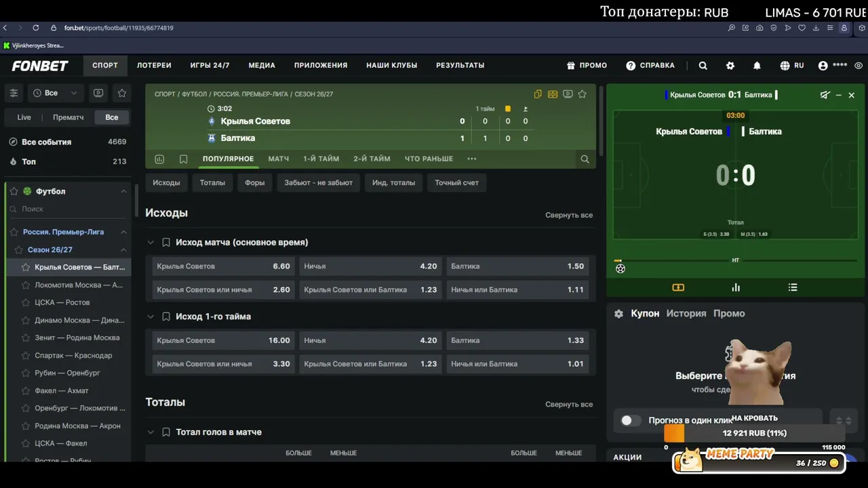The image size is (868, 488).
Task: Bet on Балтика match win 1.50
Action: [x=517, y=266]
